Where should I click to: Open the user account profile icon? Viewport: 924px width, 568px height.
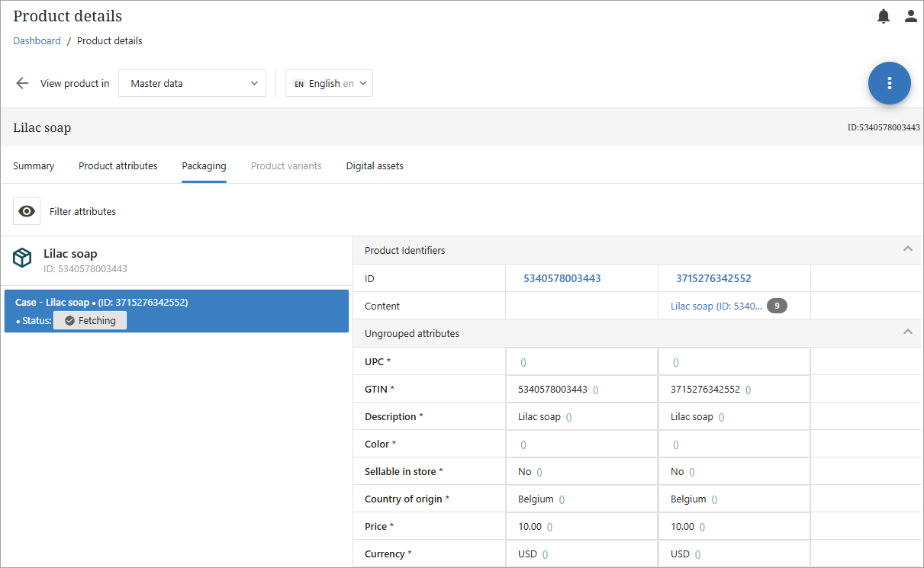[x=910, y=16]
